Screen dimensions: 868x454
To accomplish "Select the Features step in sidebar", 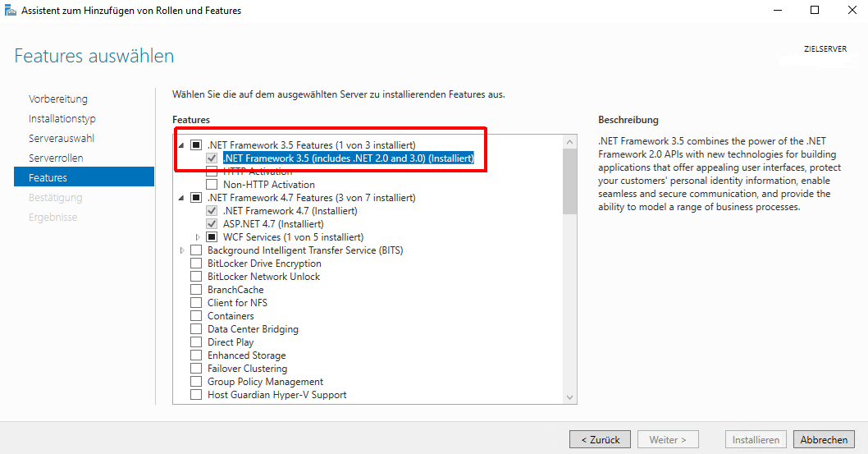I will coord(85,177).
